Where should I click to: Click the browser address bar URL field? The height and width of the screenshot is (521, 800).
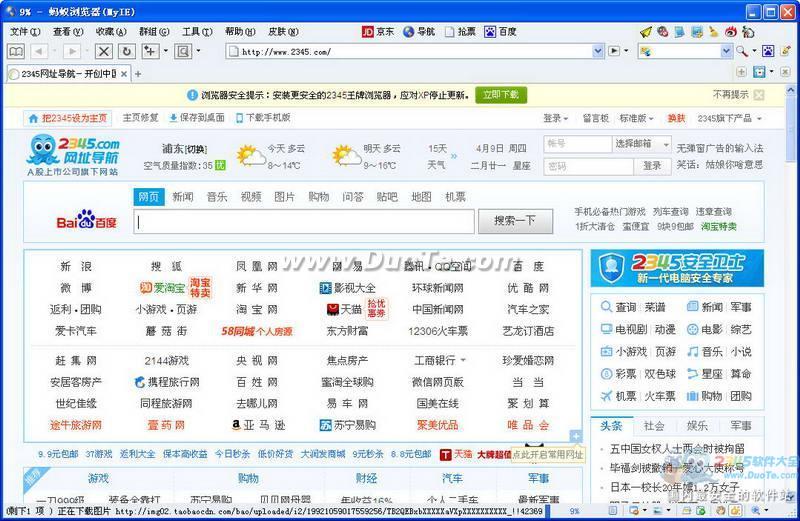click(410, 52)
